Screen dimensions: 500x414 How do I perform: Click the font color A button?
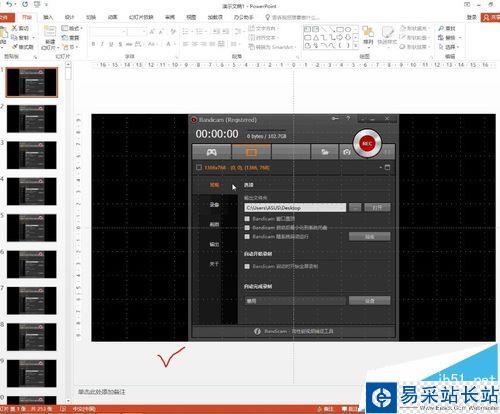pyautogui.click(x=169, y=44)
